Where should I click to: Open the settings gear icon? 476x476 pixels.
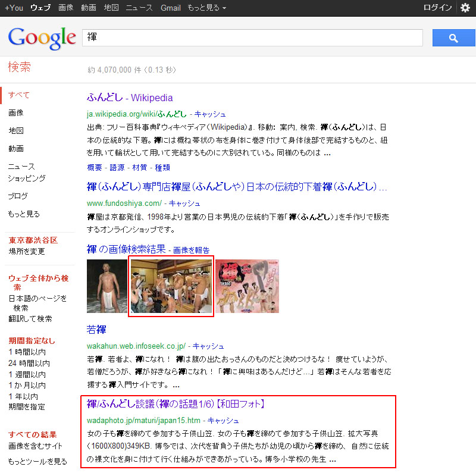tap(465, 8)
